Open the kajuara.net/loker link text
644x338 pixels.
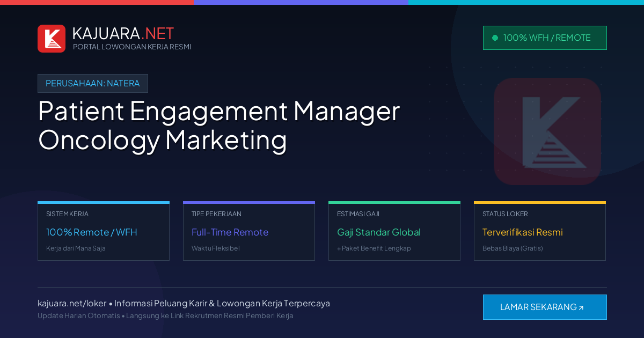[72, 303]
